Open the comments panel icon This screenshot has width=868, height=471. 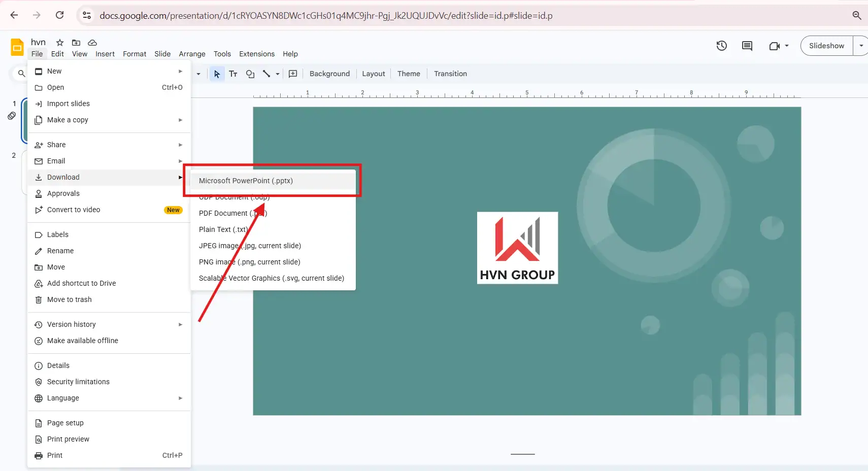(x=747, y=45)
